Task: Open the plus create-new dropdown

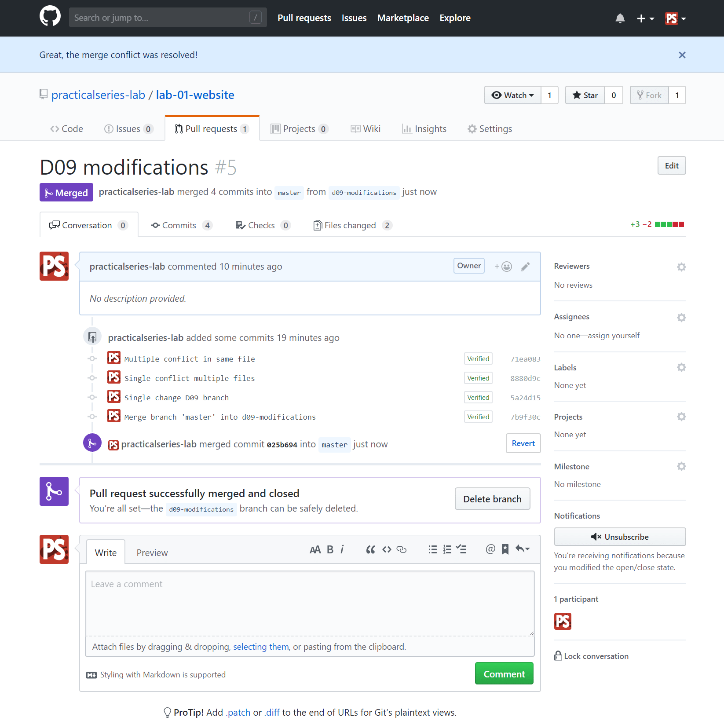Action: [x=645, y=18]
